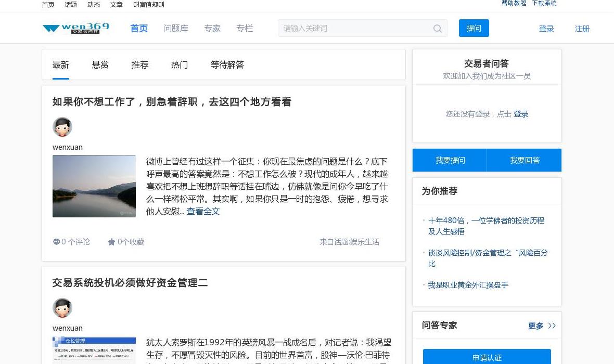The image size is (614, 364).
Task: Click the 注册 link in header
Action: tap(582, 29)
